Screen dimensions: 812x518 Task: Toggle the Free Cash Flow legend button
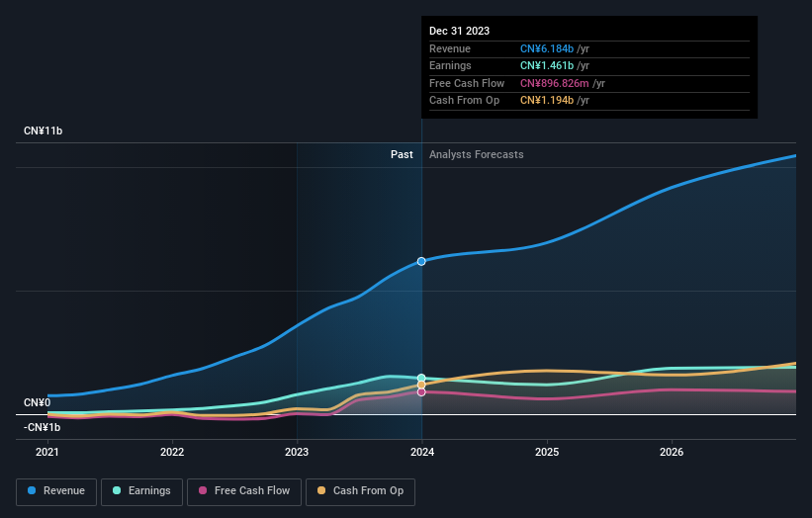pos(244,491)
